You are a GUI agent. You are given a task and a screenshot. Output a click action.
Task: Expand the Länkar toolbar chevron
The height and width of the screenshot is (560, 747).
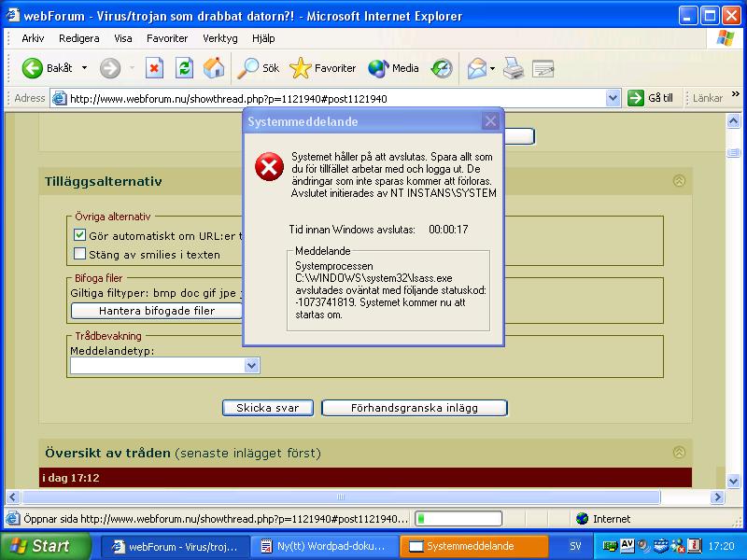point(736,94)
